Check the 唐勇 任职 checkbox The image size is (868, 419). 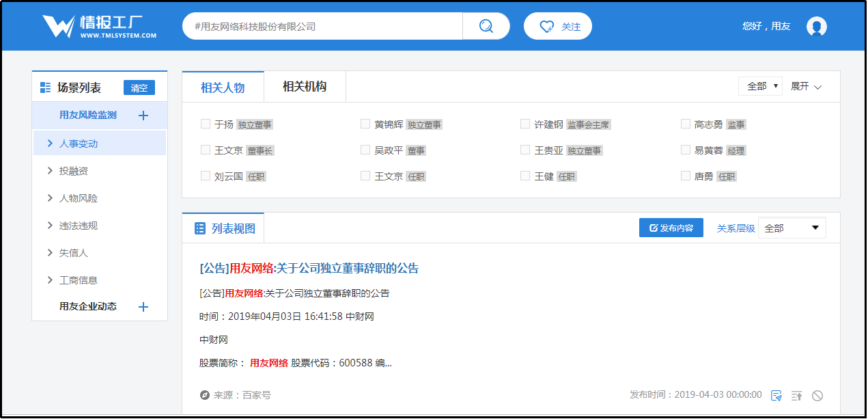point(686,176)
